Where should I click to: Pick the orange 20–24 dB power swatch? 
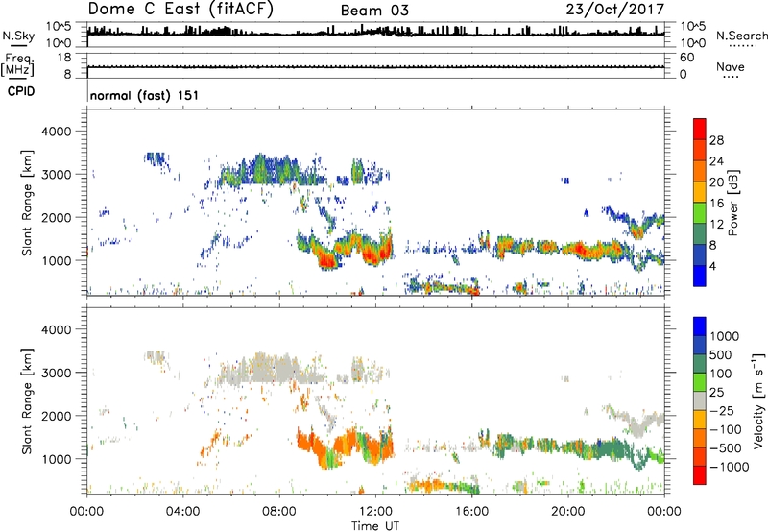(x=700, y=171)
